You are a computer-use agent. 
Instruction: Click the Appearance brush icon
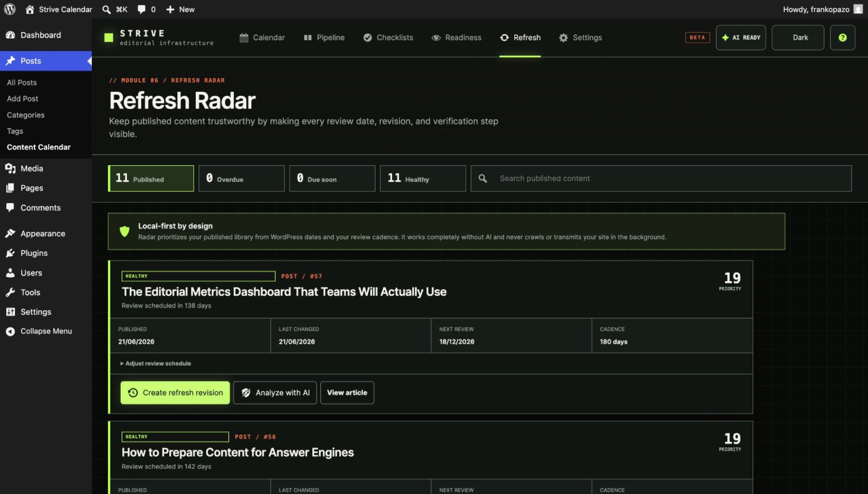(10, 233)
